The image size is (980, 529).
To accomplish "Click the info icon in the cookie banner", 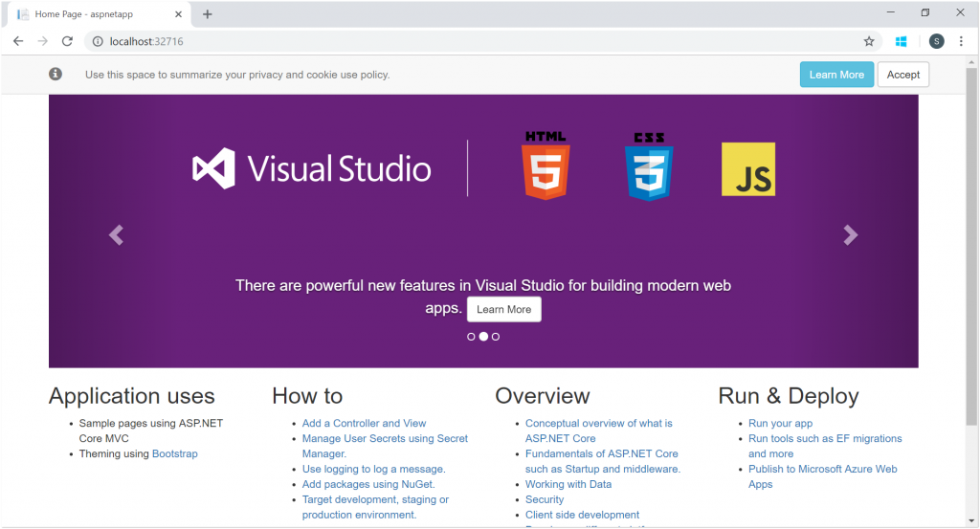I will click(56, 74).
